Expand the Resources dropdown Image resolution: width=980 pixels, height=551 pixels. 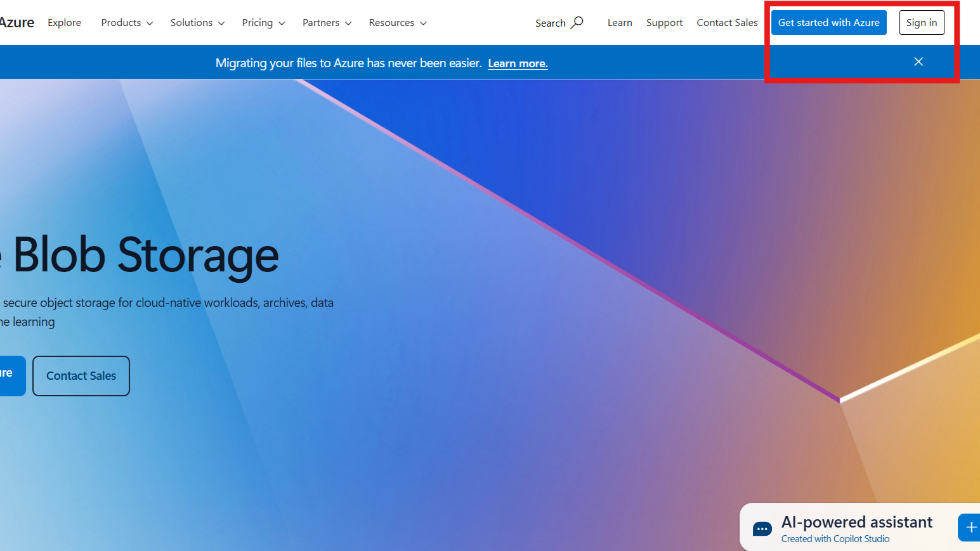tap(398, 23)
